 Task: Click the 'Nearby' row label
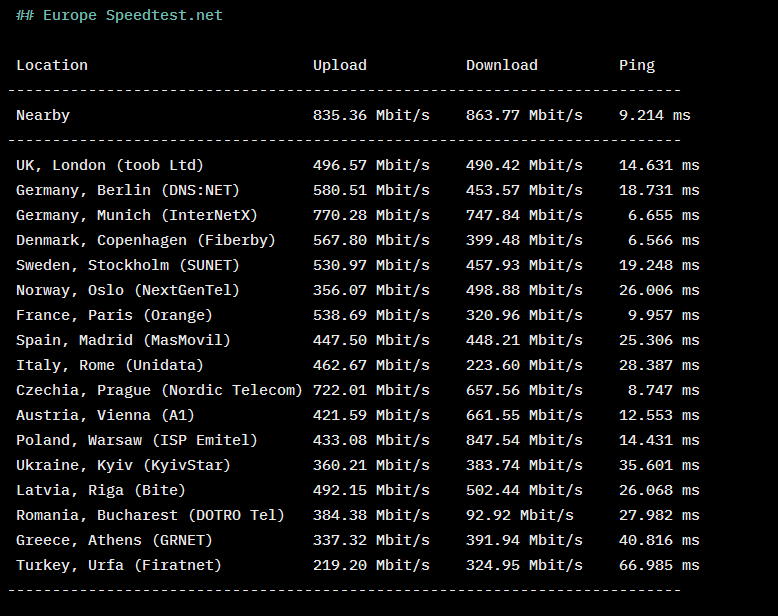(43, 115)
